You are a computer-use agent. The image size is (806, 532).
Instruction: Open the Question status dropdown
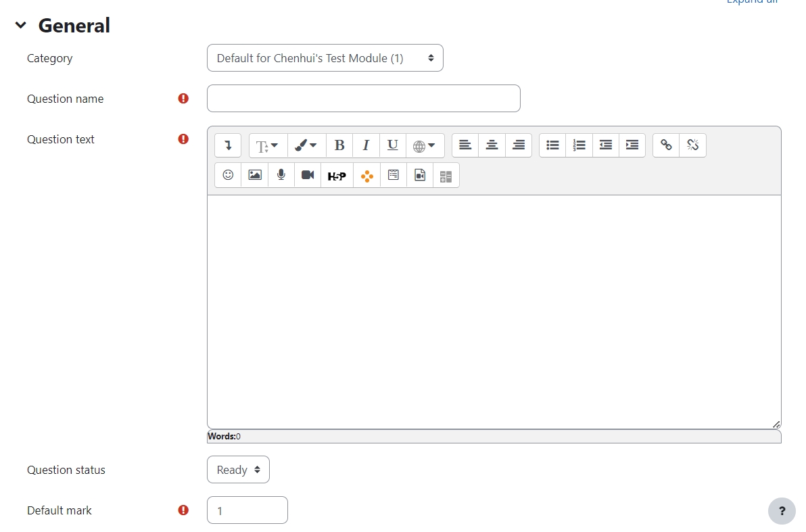coord(238,470)
